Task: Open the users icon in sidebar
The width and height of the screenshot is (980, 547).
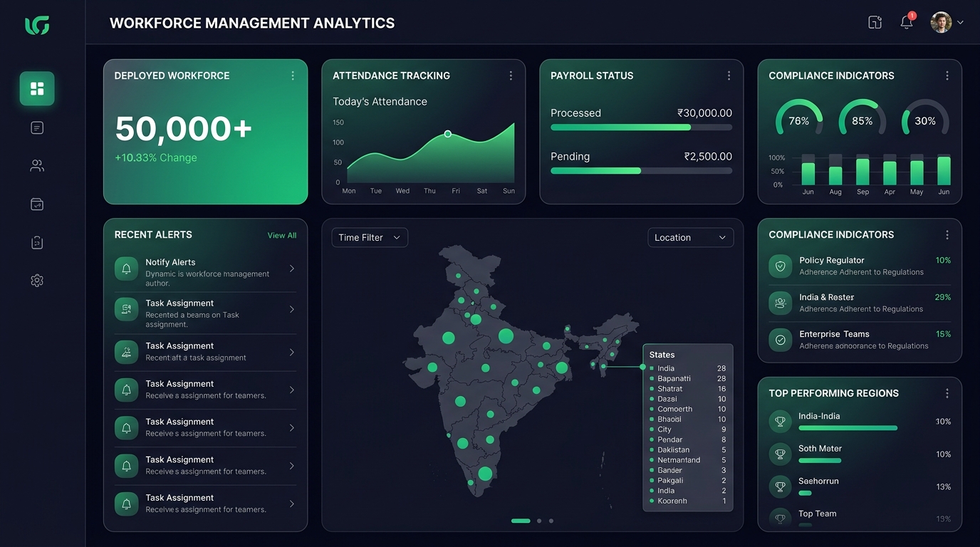Action: pos(37,166)
